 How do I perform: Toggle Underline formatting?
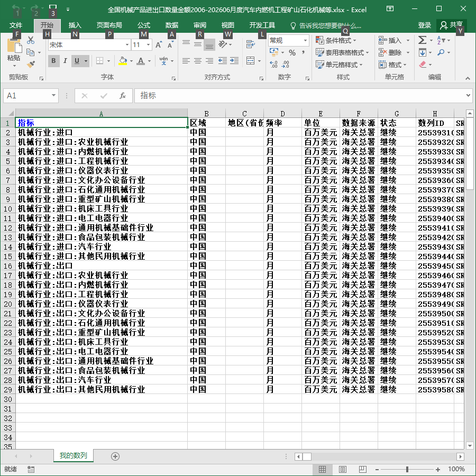(x=77, y=61)
